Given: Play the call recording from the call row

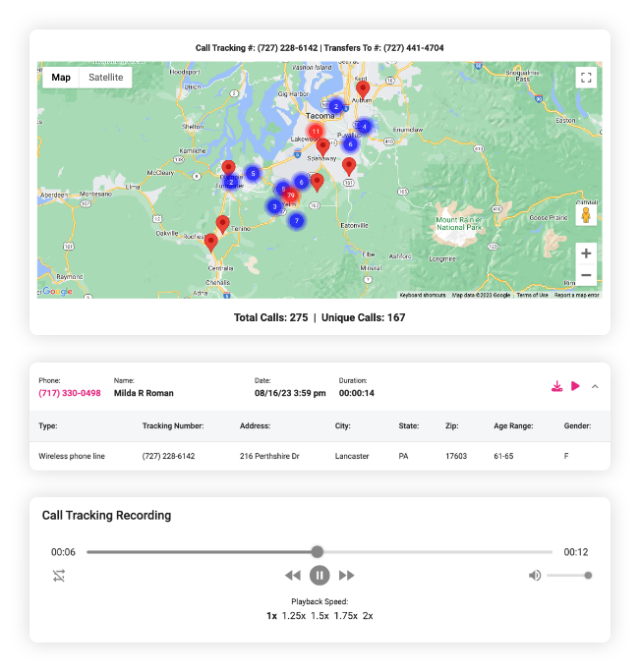Looking at the screenshot, I should tap(576, 386).
